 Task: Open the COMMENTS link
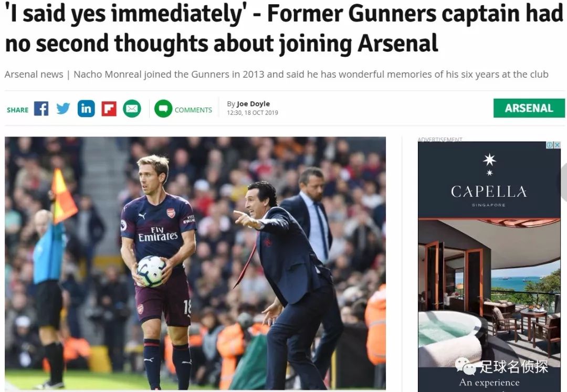(193, 110)
